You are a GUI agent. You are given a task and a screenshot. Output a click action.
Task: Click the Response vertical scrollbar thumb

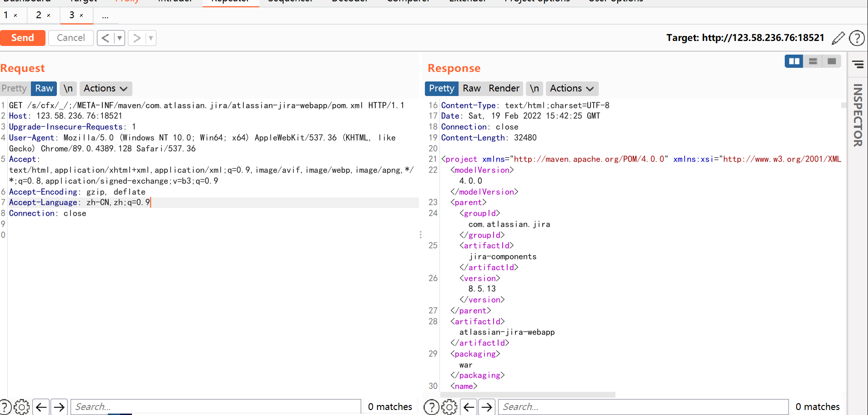844,105
